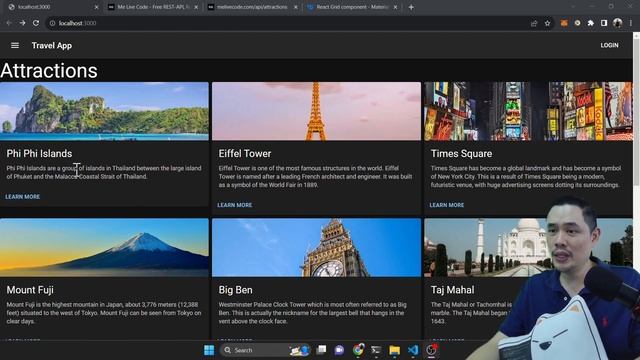This screenshot has width=640, height=360.
Task: Close the React Grid component tab
Action: pyautogui.click(x=395, y=7)
